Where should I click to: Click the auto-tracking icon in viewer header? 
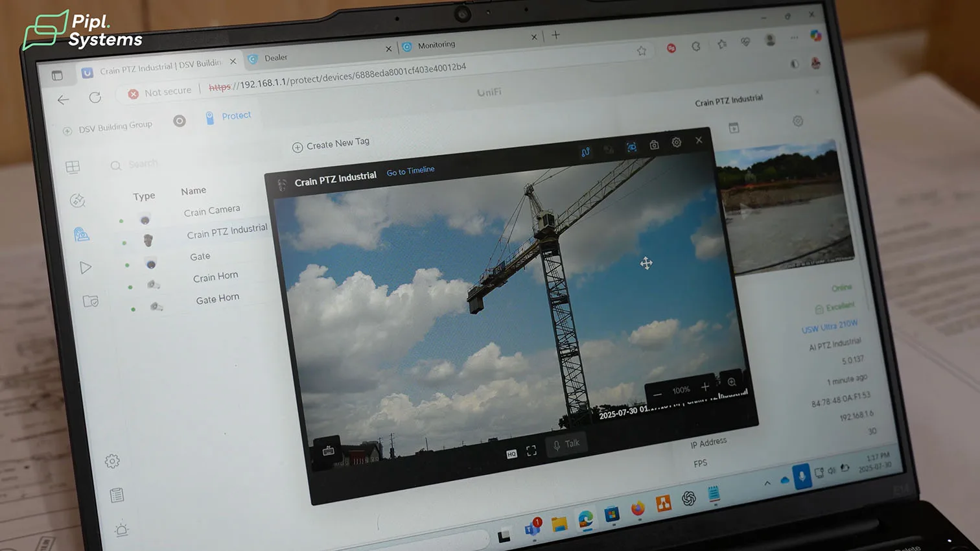pos(631,148)
